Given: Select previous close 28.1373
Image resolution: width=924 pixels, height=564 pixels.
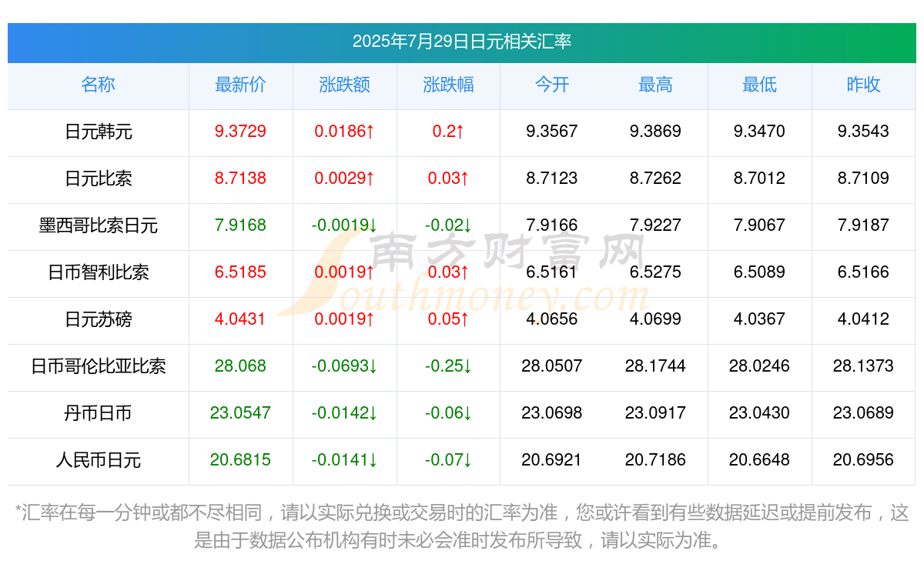Looking at the screenshot, I should pos(863,366).
